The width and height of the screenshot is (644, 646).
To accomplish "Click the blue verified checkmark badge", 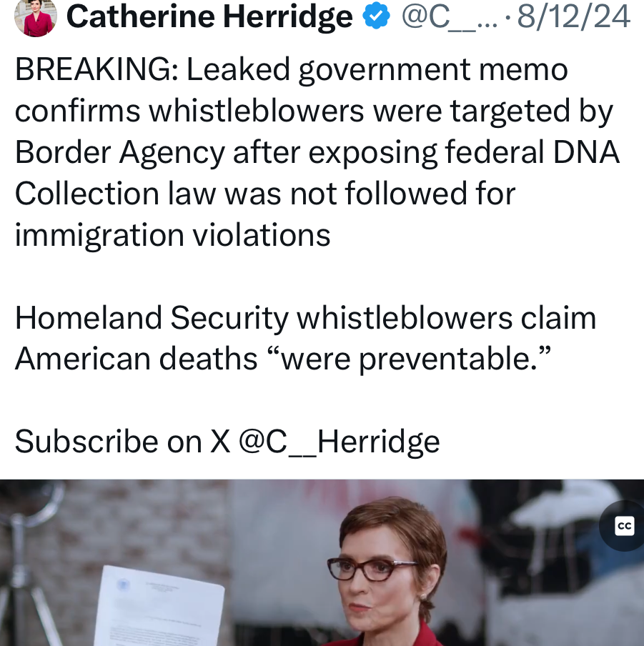I will pyautogui.click(x=377, y=16).
